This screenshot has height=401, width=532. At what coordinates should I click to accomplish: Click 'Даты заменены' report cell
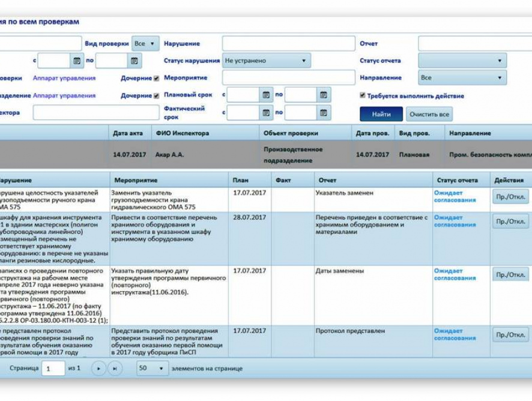[x=373, y=295]
